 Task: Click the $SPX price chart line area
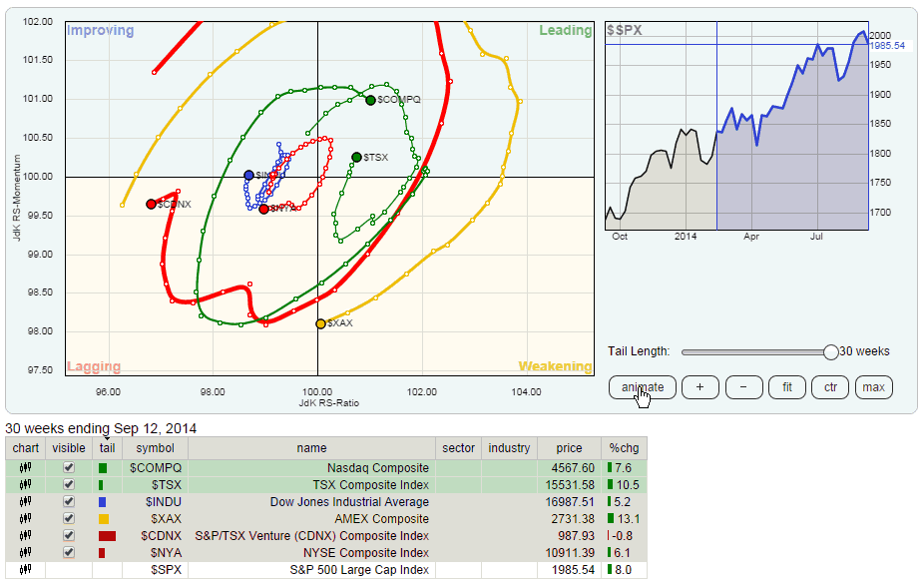[x=736, y=126]
